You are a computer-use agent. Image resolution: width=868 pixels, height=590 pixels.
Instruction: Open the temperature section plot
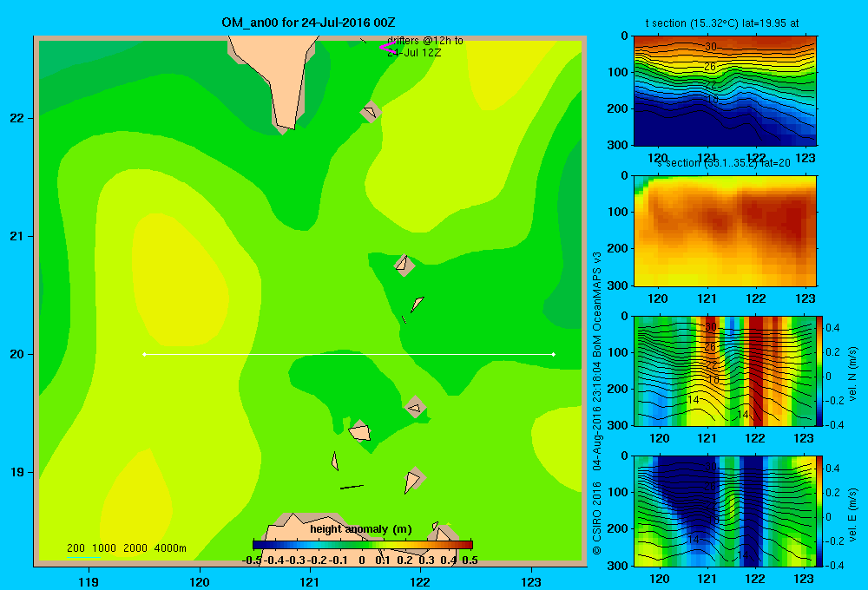725,90
